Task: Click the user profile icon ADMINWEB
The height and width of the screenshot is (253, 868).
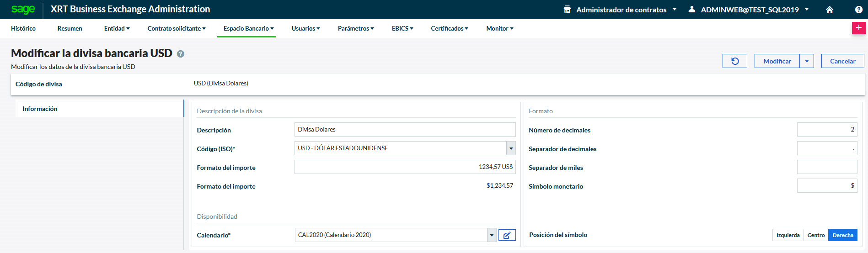Action: [x=692, y=10]
